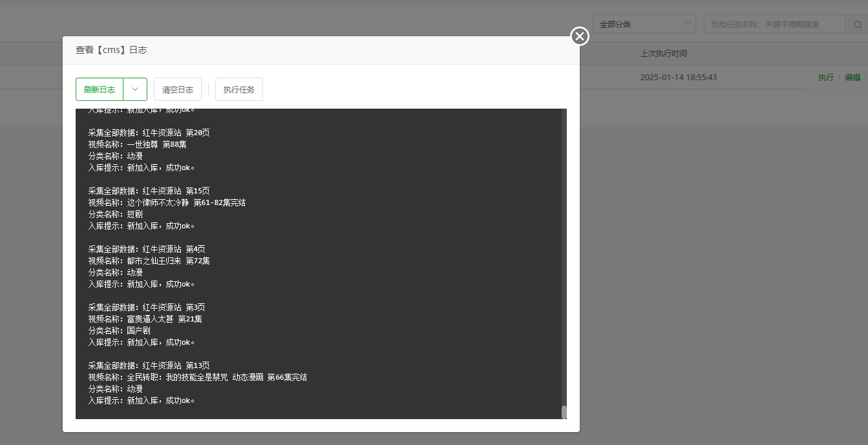Click the log line 这个律师不太冷静 第61-82集完结
The height and width of the screenshot is (445, 868).
click(x=167, y=203)
